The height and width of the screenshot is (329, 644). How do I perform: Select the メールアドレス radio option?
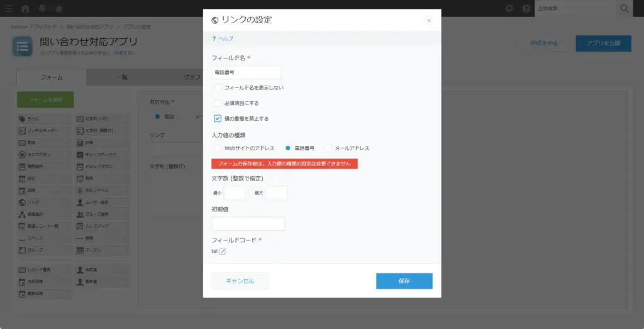(327, 148)
